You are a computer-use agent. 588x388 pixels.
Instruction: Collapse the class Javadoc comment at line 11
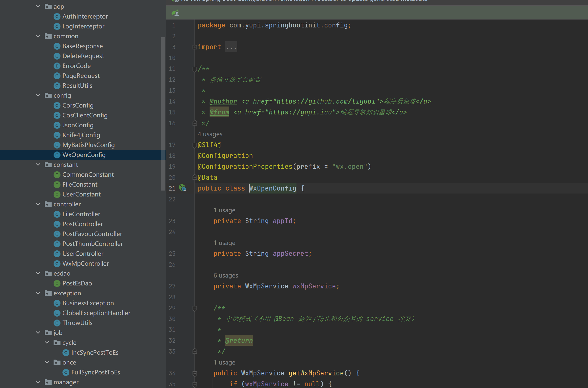(x=195, y=69)
